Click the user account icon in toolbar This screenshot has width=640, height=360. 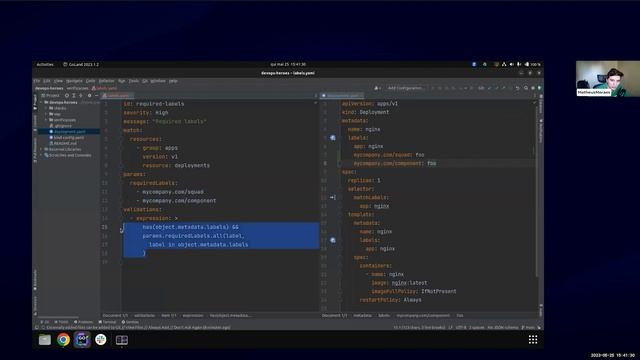click(377, 88)
